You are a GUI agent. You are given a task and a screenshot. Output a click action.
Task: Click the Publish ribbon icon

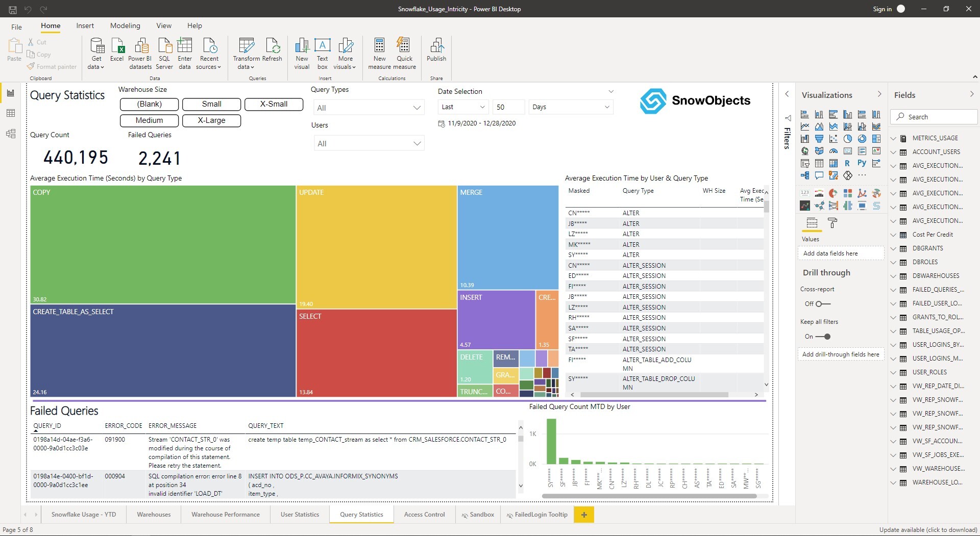[x=436, y=50]
